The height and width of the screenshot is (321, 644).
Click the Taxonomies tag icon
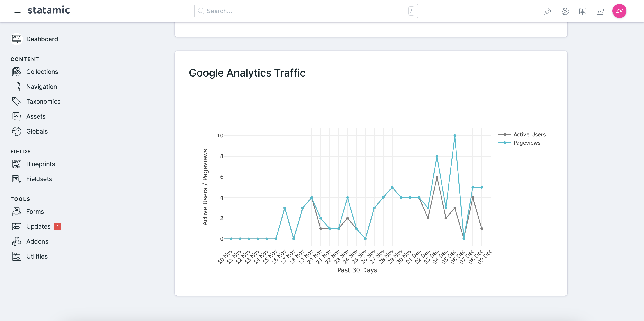point(16,102)
